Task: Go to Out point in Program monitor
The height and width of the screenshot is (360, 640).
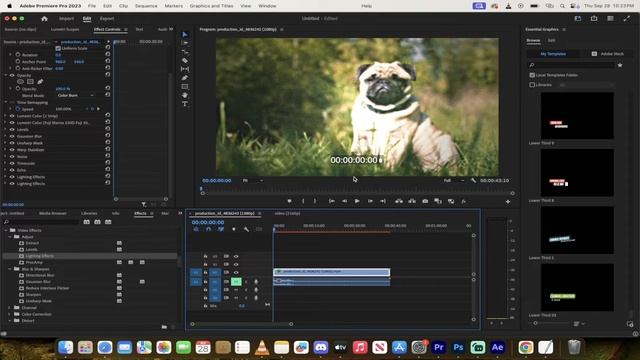Action: tap(383, 201)
